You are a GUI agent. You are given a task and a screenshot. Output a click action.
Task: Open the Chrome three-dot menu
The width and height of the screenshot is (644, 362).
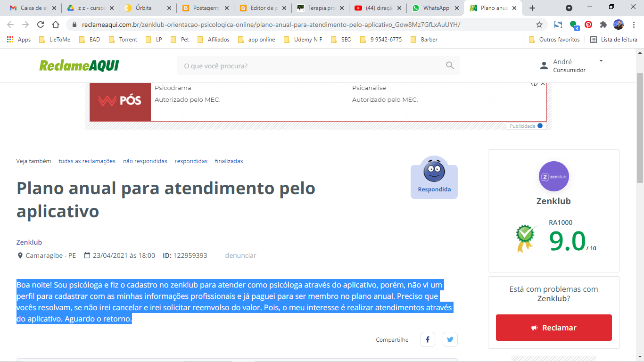point(633,25)
